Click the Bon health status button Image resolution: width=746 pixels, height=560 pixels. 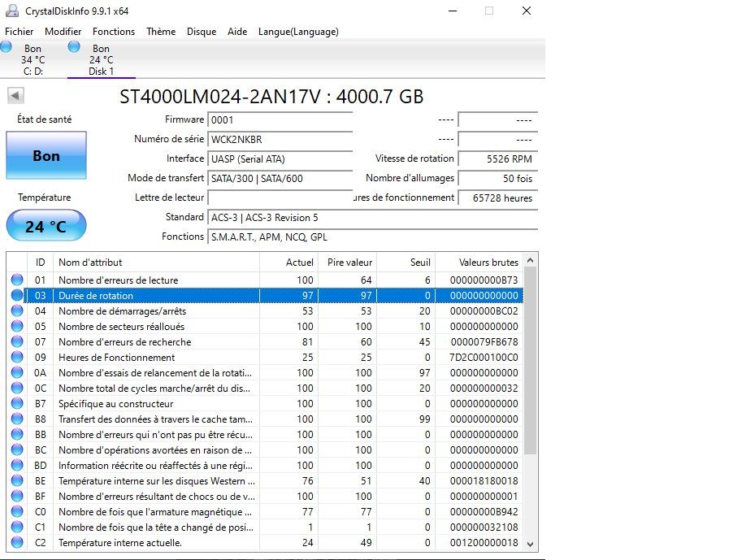pyautogui.click(x=46, y=155)
